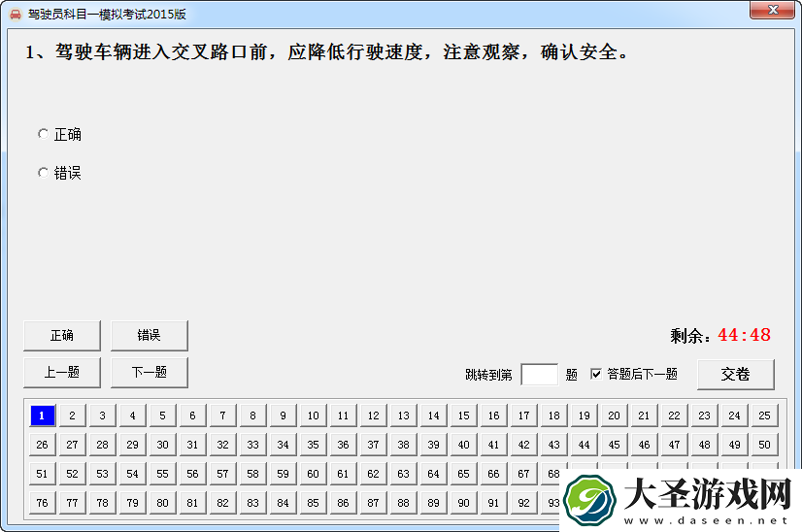Screen dimensions: 802x532
Task: Jump to question 18 in grid
Action: 554,416
